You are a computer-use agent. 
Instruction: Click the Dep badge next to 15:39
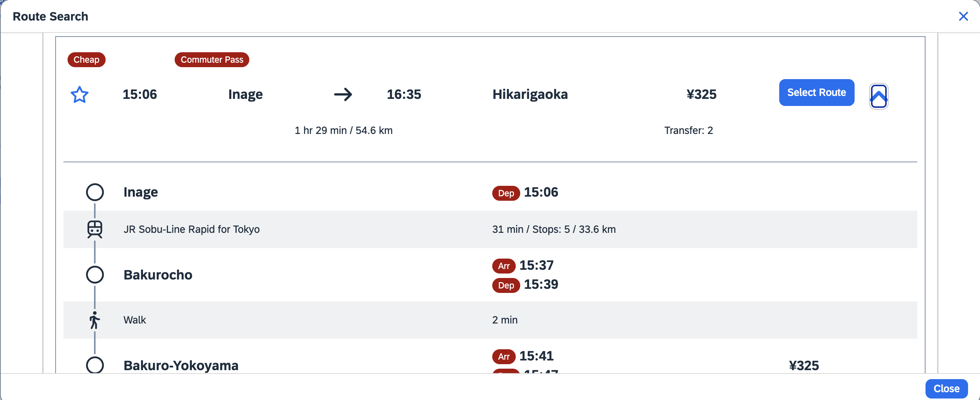point(506,285)
